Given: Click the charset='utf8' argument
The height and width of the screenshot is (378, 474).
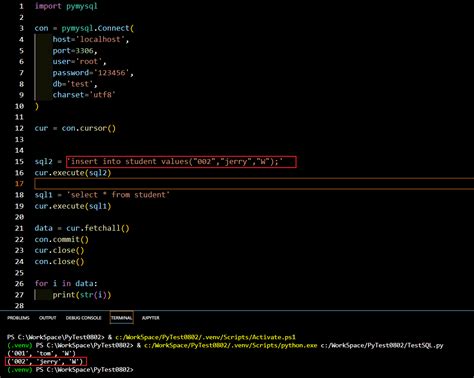Looking at the screenshot, I should pos(84,95).
